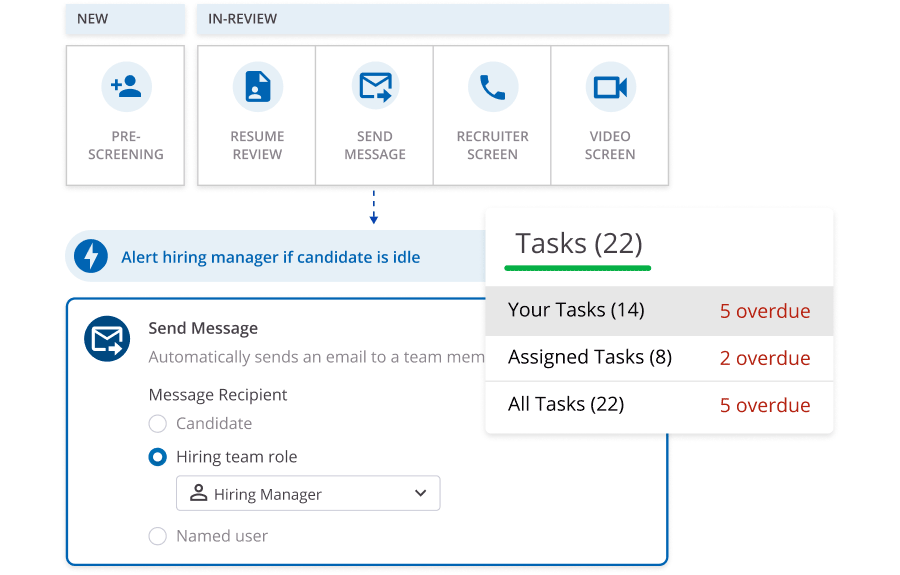Viewport: 900px width, 575px height.
Task: Click the Pre-Screening add-person icon
Action: click(126, 87)
